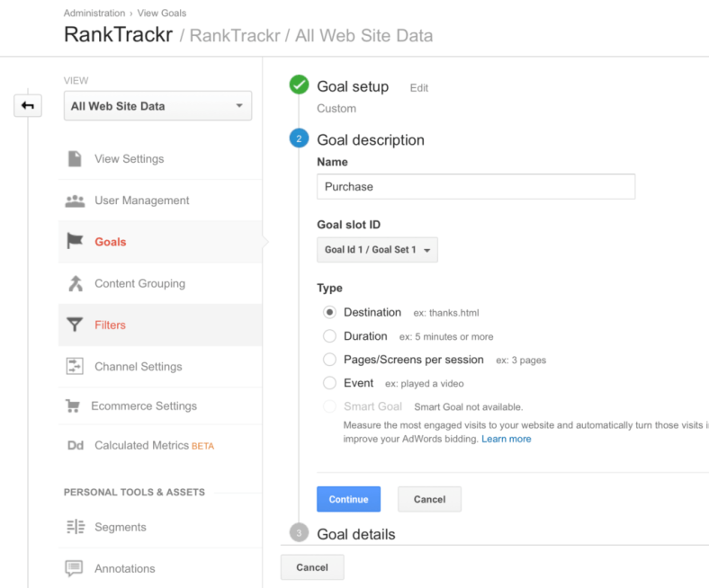Click the Goals flag icon
The width and height of the screenshot is (709, 588).
pyautogui.click(x=75, y=242)
